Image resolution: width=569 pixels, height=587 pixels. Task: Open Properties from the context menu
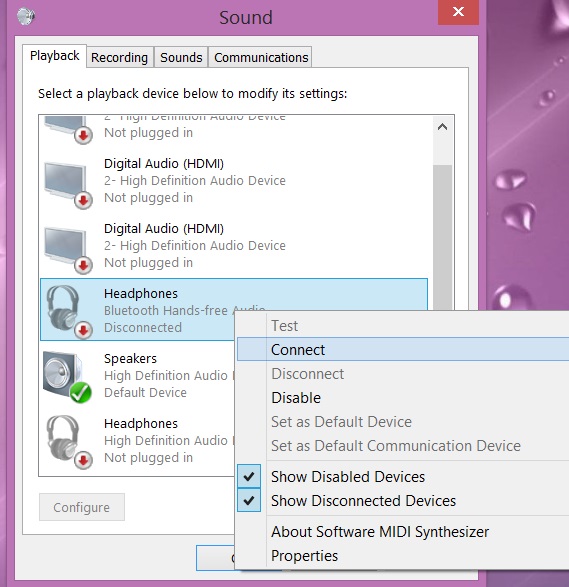click(x=403, y=555)
